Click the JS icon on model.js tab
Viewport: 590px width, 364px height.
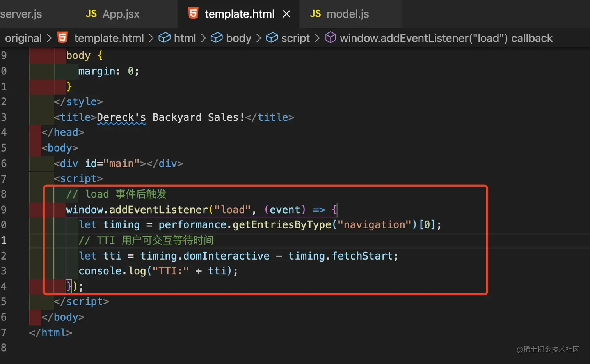(x=315, y=14)
